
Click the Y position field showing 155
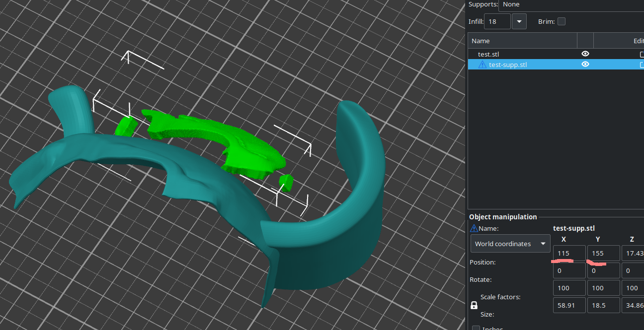point(604,253)
